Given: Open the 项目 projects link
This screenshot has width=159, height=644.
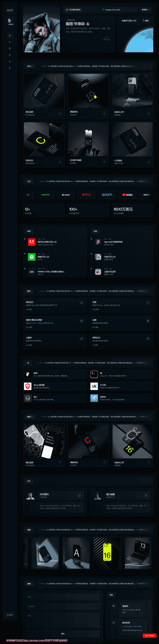Looking at the screenshot, I should (30, 66).
